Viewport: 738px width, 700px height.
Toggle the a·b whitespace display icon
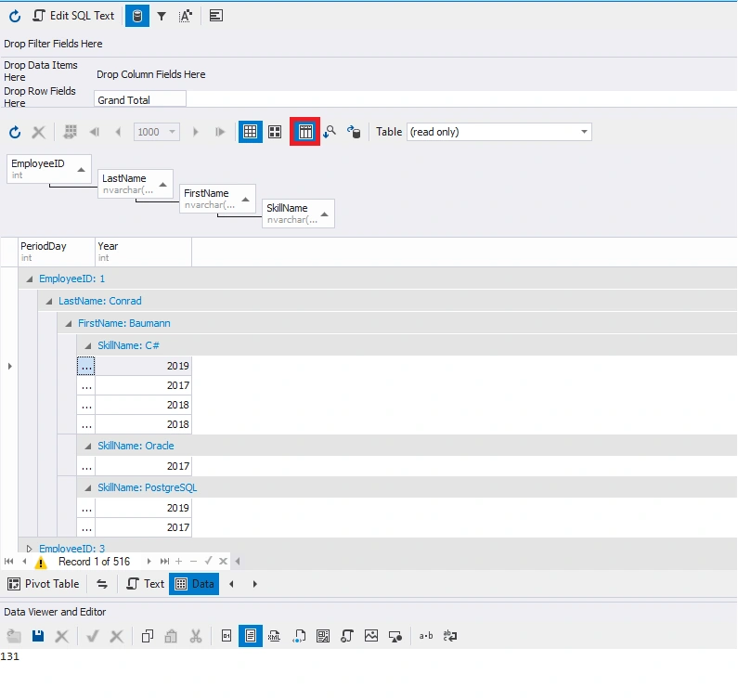click(426, 637)
